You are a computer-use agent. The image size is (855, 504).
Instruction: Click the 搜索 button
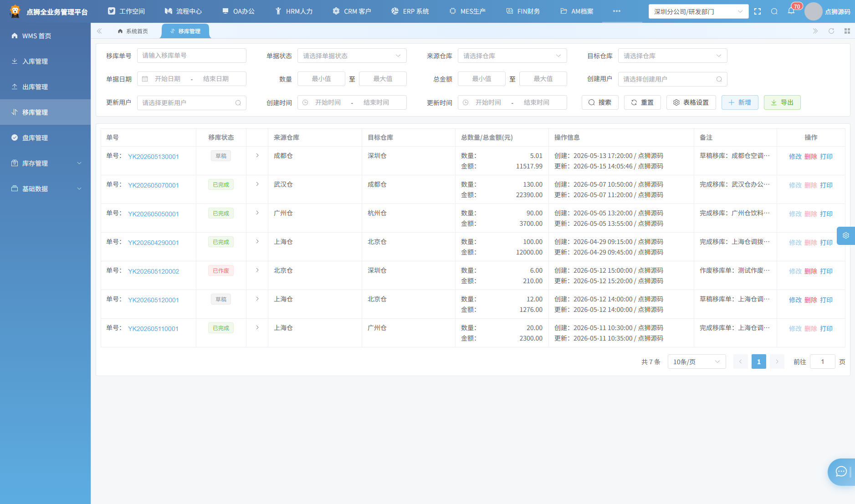coord(600,102)
